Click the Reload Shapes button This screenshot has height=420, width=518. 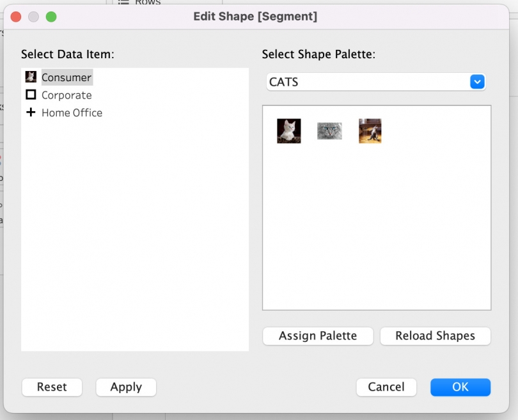[435, 336]
